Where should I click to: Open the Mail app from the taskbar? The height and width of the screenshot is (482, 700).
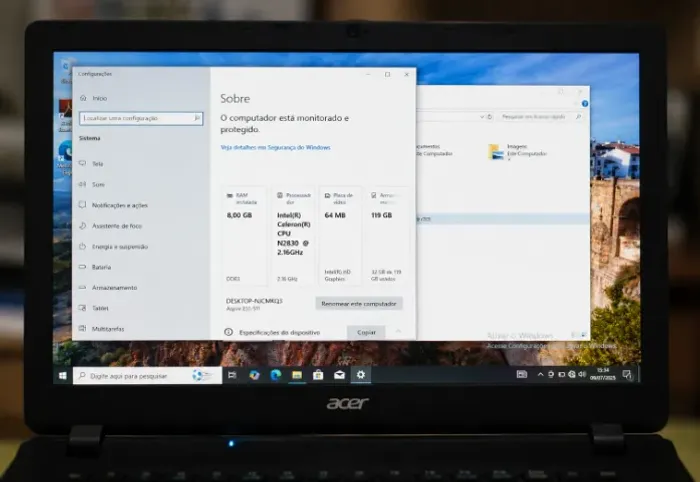click(x=339, y=375)
